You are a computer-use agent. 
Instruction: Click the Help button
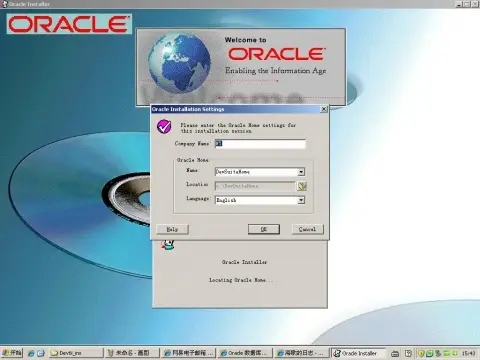172,229
